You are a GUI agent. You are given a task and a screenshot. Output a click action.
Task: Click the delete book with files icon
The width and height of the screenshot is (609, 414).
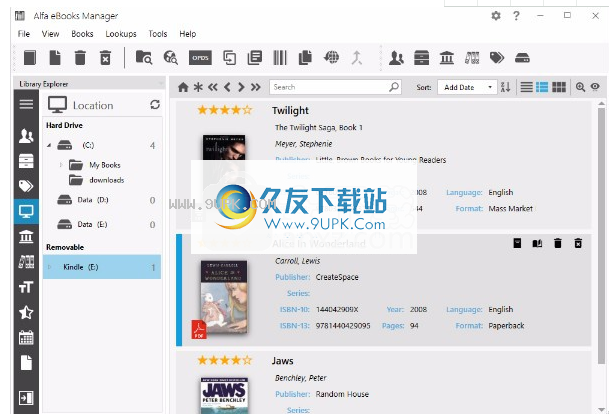click(x=105, y=58)
